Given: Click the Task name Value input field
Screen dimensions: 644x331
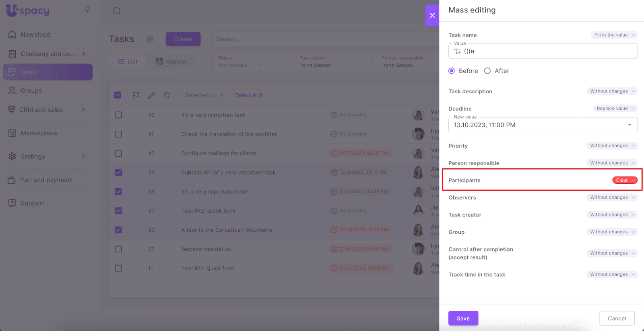Looking at the screenshot, I should point(547,51).
